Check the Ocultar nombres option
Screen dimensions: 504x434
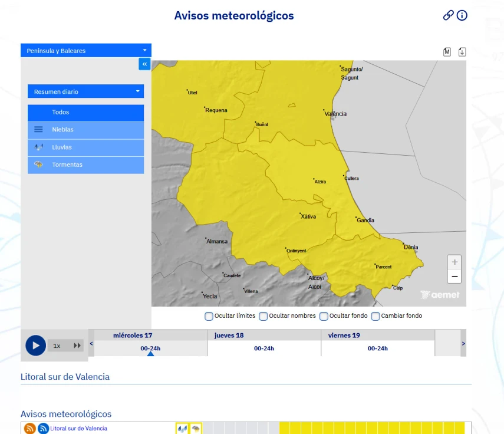pyautogui.click(x=263, y=316)
